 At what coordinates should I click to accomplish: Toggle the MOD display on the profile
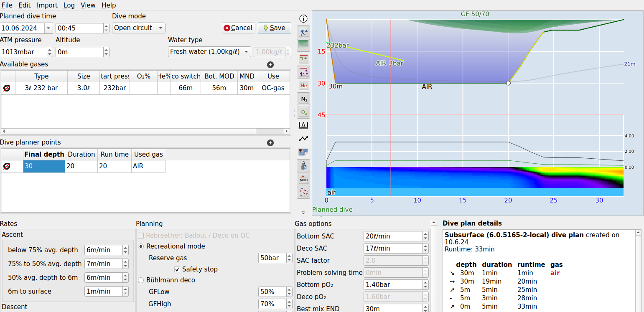(303, 179)
